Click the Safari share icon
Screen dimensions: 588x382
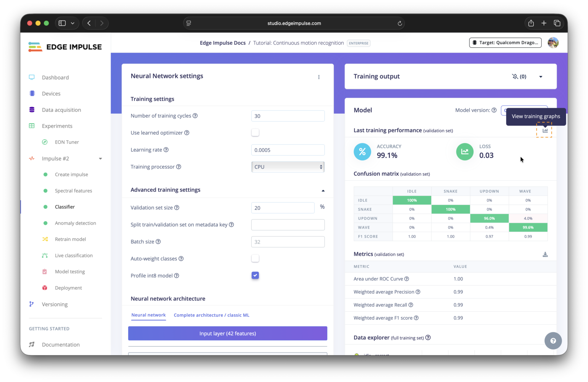click(x=531, y=23)
